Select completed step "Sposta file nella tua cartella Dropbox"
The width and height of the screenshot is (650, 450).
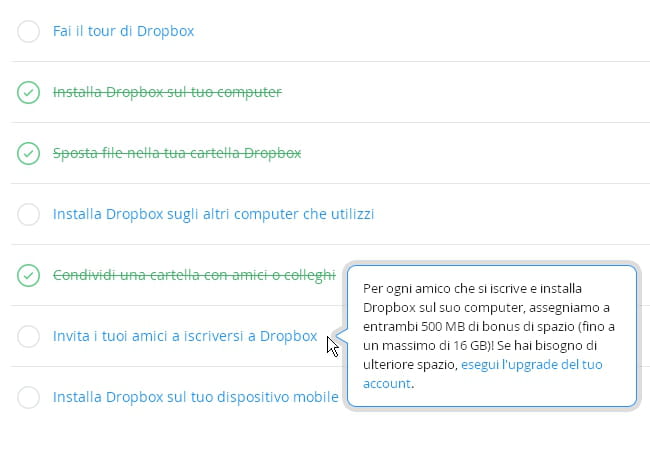[x=177, y=153]
